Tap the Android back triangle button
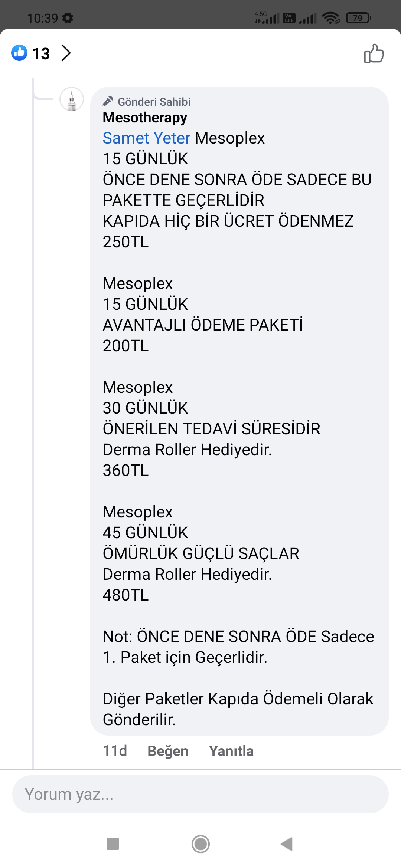Screen dimensions: 401x868 point(287,844)
